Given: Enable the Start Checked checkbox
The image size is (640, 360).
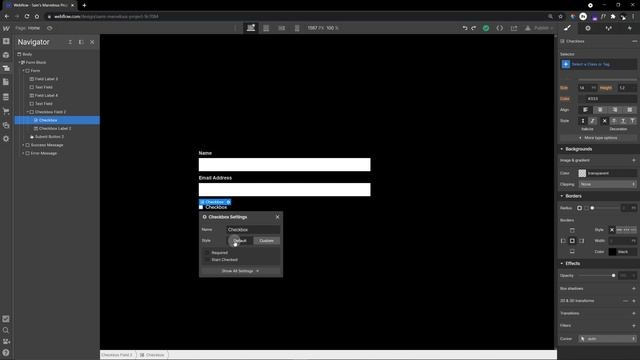Looking at the screenshot, I should pos(207,260).
